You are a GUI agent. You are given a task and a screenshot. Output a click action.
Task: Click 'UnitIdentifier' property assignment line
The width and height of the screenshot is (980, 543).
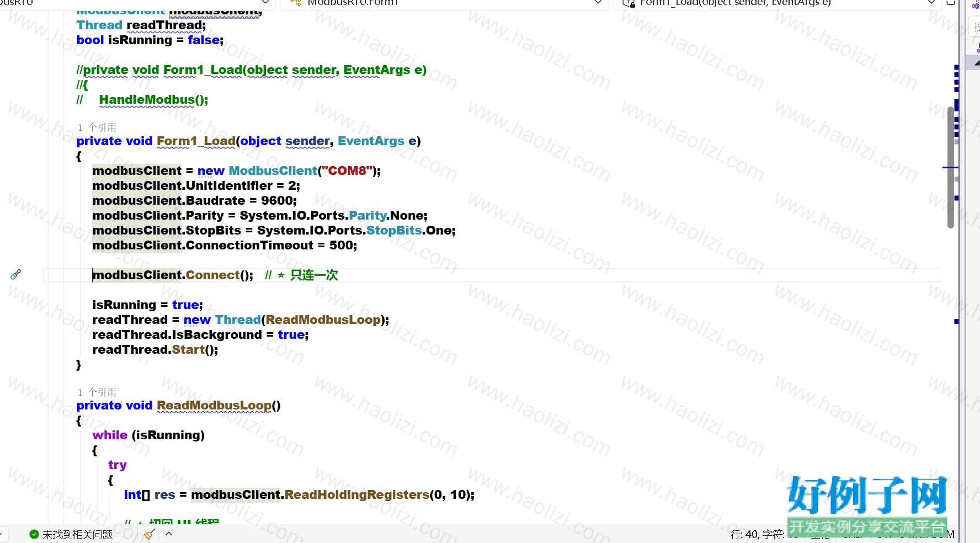pos(229,185)
